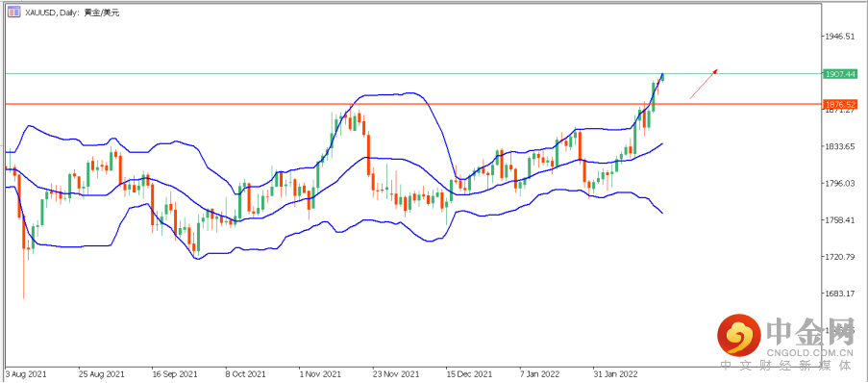Select the green 1907.44 price label
868x383 pixels.
click(x=840, y=73)
